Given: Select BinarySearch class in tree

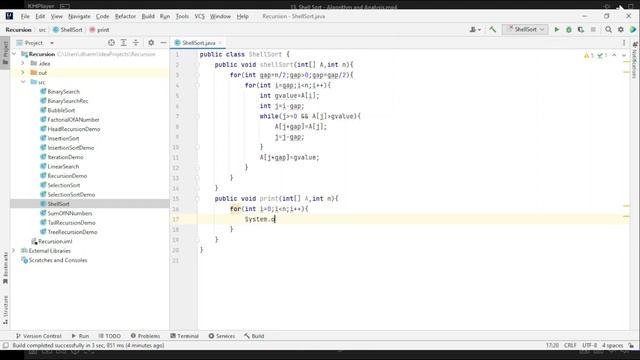Looking at the screenshot, I should click(63, 91).
